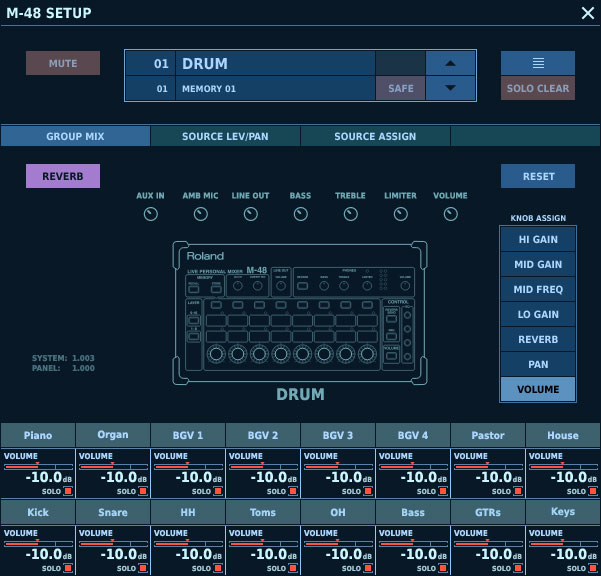
Task: Click the AMB MIC knob
Action: point(200,214)
